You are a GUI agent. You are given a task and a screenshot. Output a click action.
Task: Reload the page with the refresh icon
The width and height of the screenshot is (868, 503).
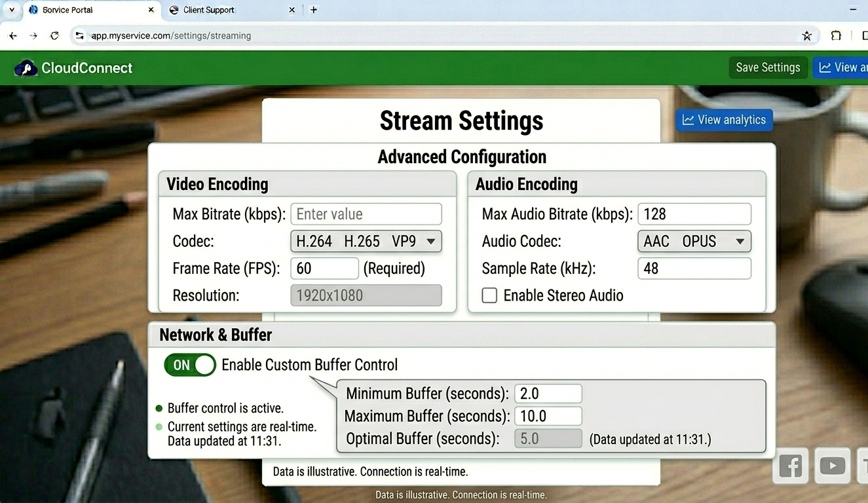click(x=55, y=36)
